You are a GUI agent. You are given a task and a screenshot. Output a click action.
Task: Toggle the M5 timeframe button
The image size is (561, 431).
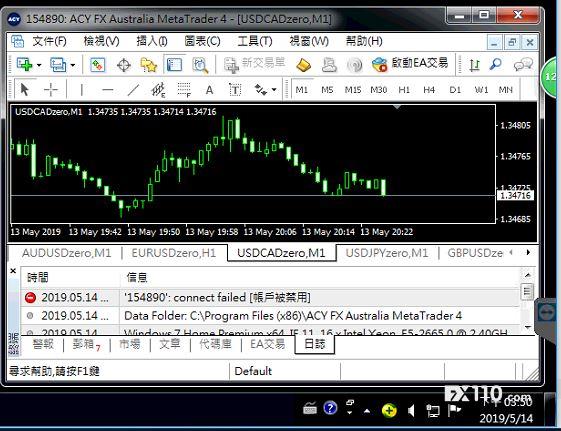click(327, 89)
